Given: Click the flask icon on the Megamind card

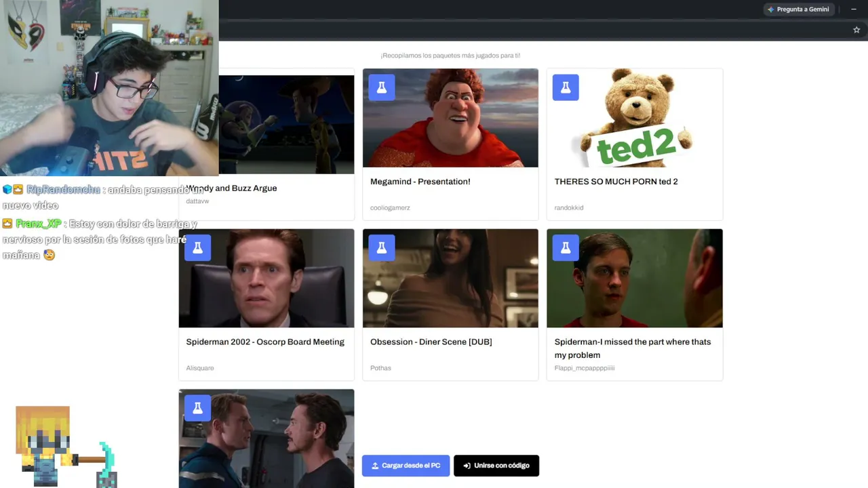Looking at the screenshot, I should (x=382, y=87).
